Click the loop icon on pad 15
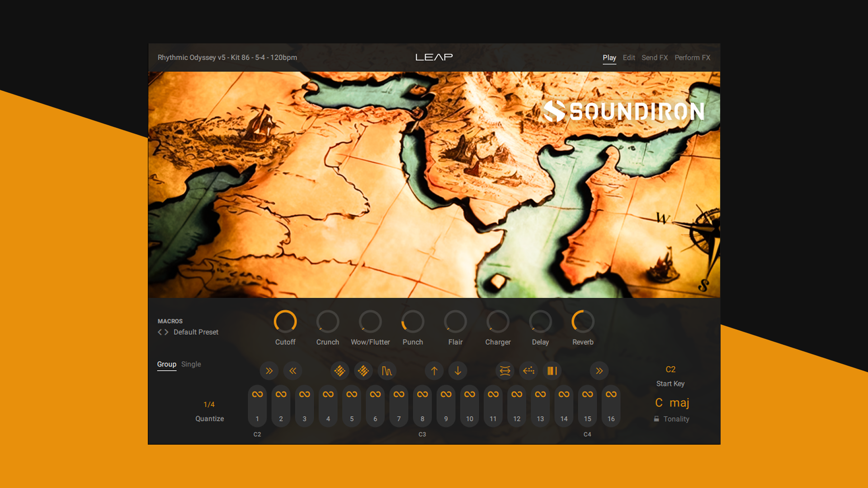 click(x=587, y=394)
